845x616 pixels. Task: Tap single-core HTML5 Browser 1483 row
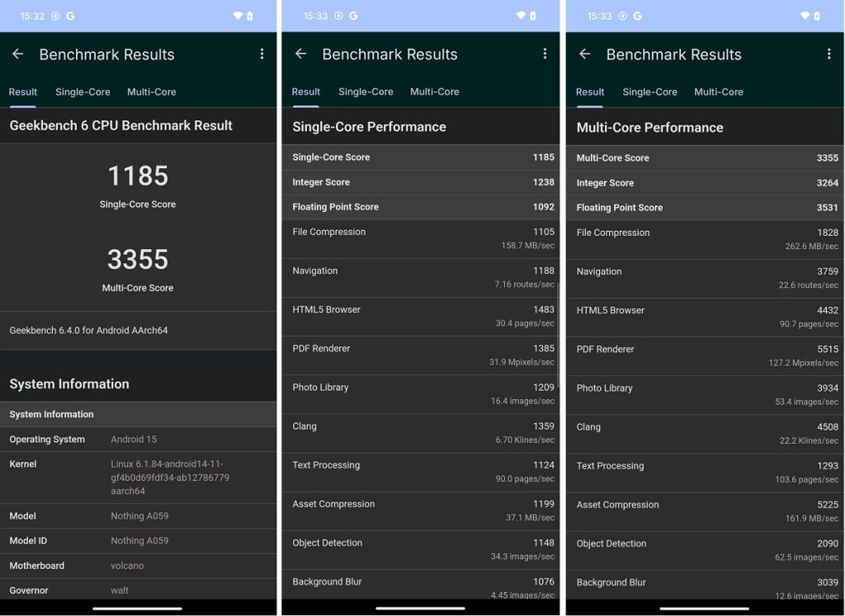click(420, 316)
